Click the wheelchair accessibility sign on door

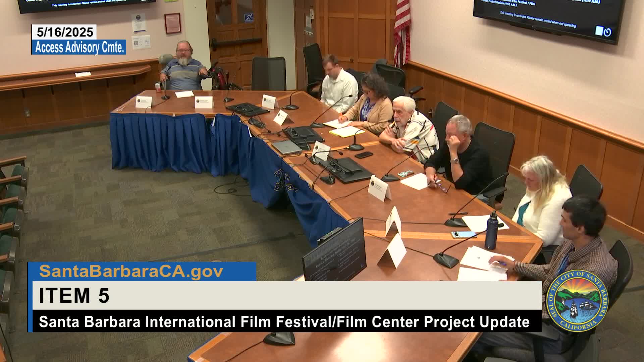(248, 17)
